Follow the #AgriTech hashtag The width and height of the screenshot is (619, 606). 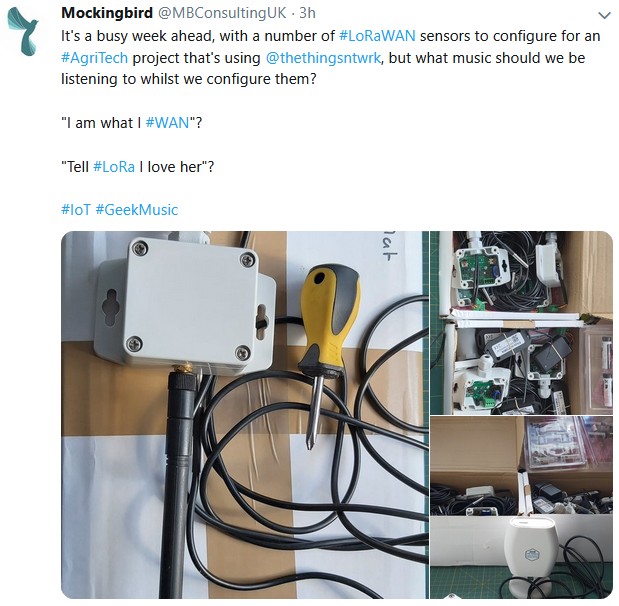(94, 58)
